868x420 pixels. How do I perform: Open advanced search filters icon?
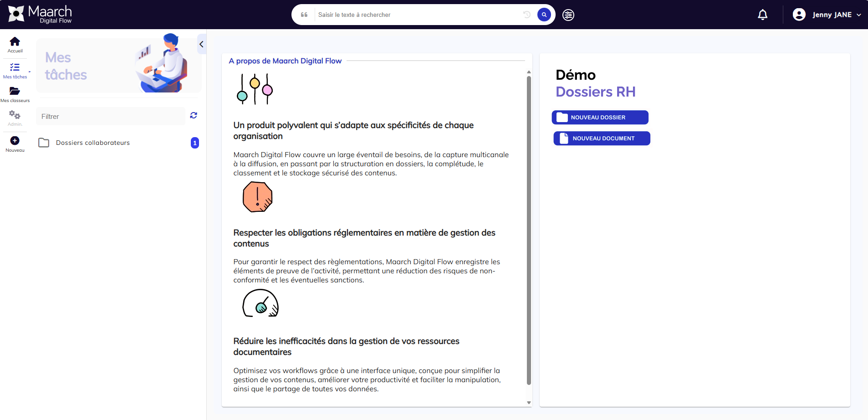(568, 15)
